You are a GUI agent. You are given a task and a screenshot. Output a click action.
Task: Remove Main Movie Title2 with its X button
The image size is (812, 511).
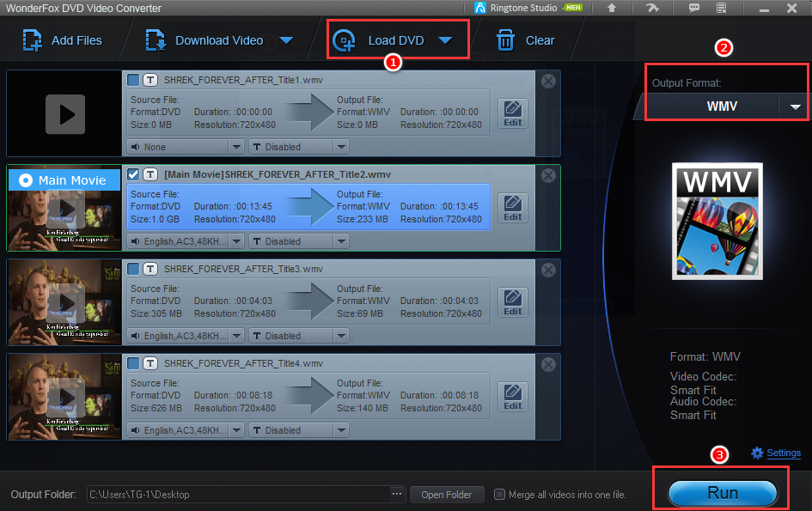[x=548, y=176]
